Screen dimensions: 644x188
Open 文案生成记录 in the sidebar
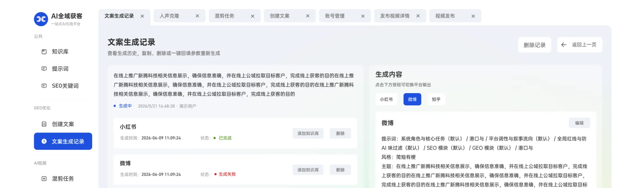tap(63, 141)
